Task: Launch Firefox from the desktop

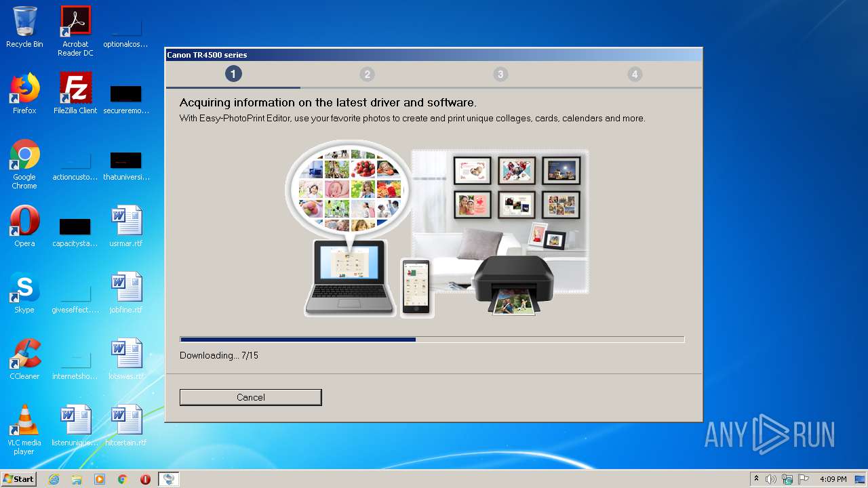Action: [x=24, y=94]
